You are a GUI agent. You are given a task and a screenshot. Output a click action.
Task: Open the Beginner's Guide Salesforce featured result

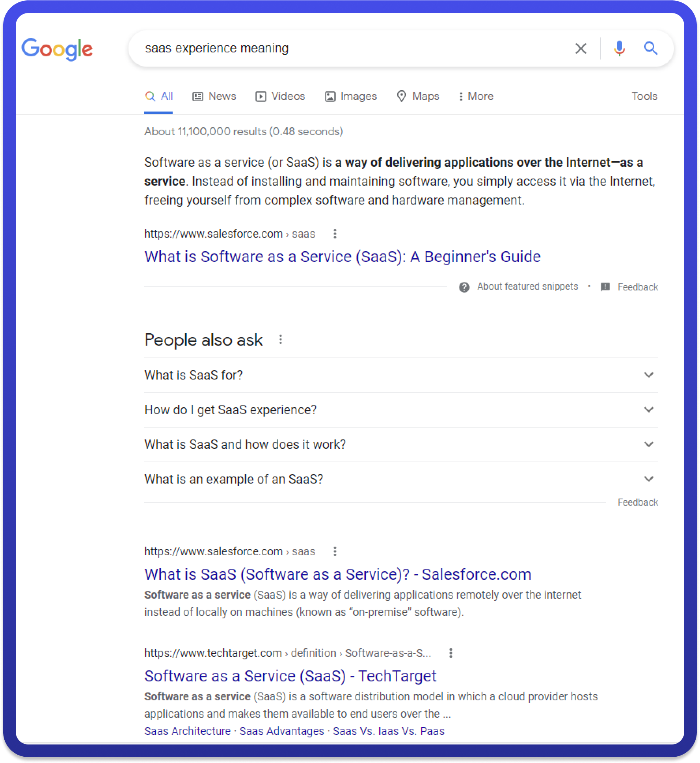point(342,257)
